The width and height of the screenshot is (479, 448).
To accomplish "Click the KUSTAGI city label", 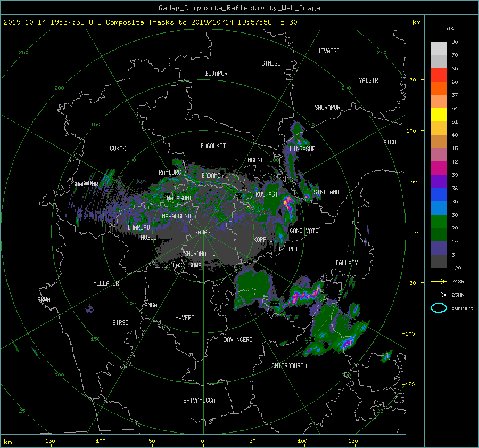I will 267,194.
